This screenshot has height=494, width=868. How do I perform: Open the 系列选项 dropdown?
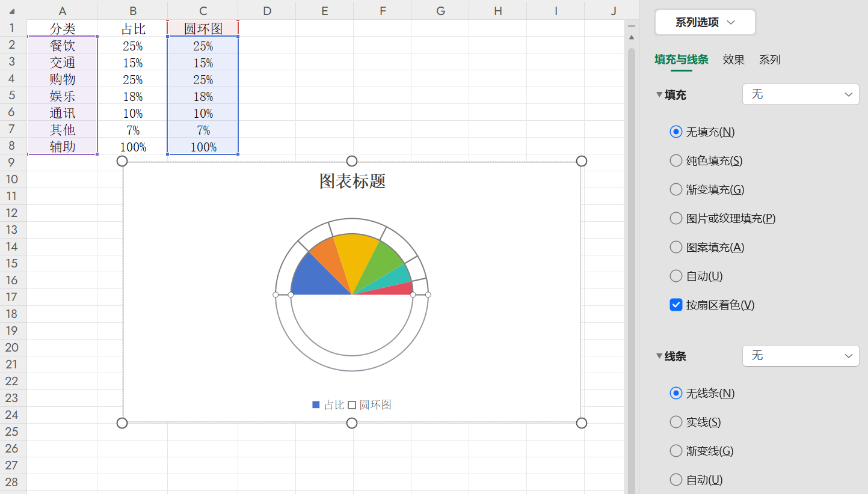[704, 22]
